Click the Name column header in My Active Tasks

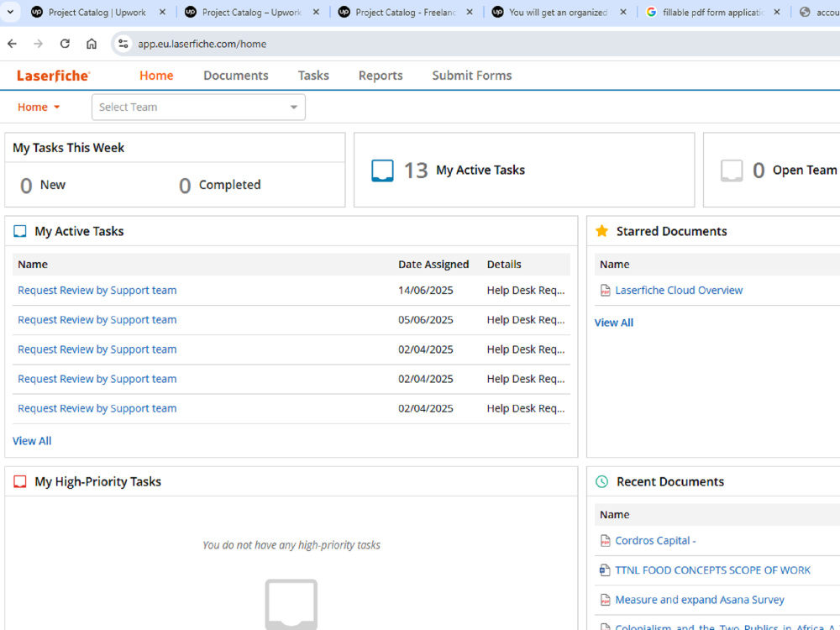click(x=33, y=264)
